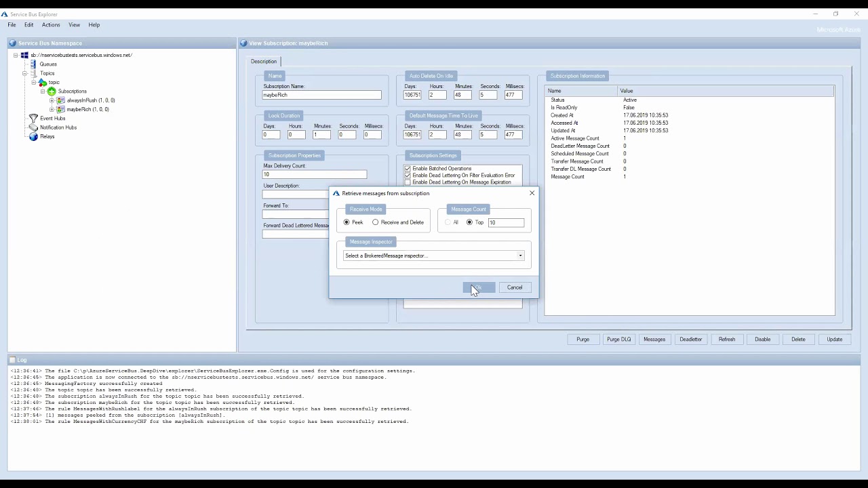Open the BrokeredMessage inspector dropdown

520,256
